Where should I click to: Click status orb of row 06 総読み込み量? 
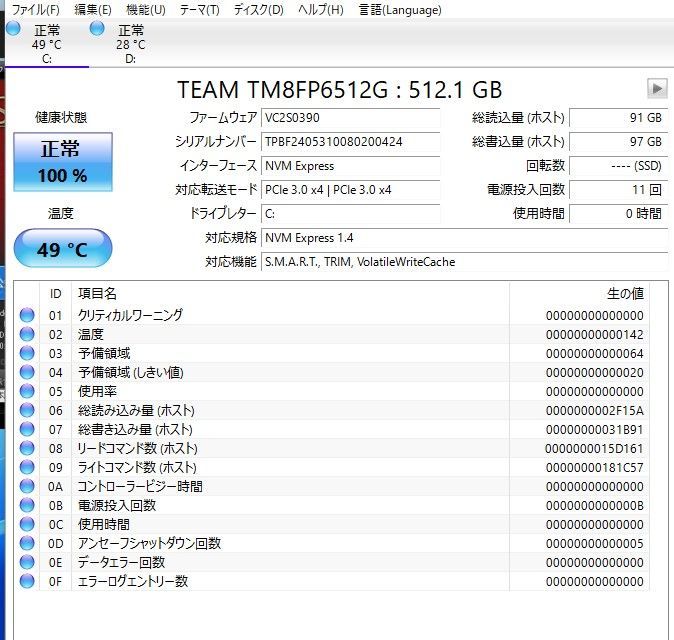27,410
